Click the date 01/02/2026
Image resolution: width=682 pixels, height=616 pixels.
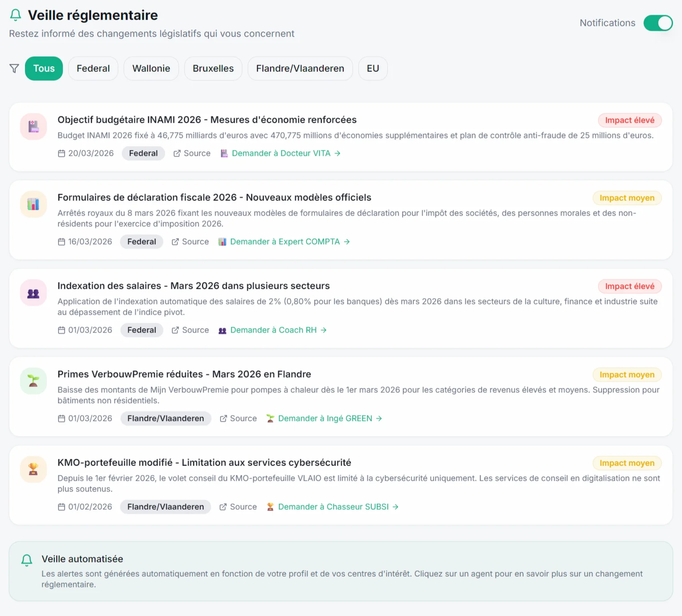pos(90,507)
